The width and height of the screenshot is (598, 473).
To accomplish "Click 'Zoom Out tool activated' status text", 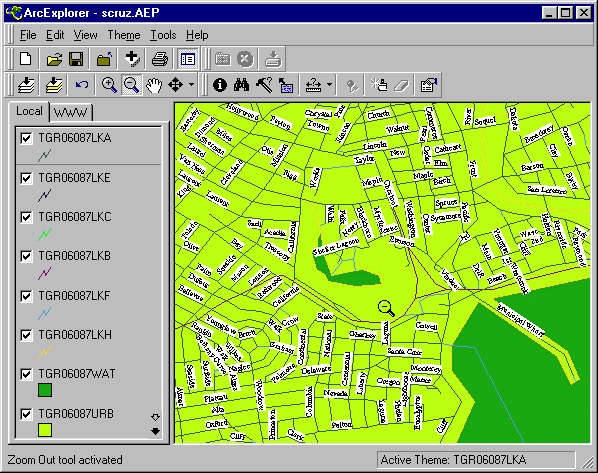I will point(65,460).
